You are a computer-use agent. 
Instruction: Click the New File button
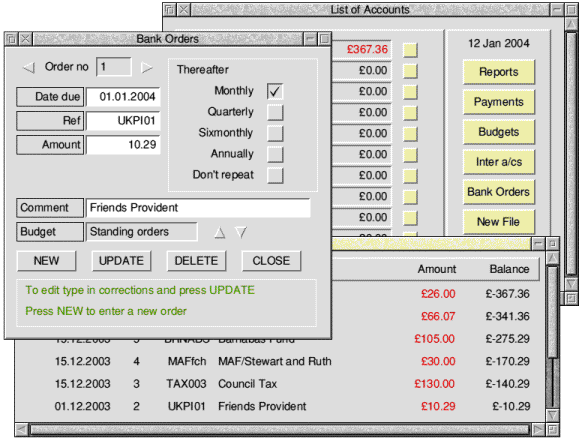pyautogui.click(x=499, y=222)
